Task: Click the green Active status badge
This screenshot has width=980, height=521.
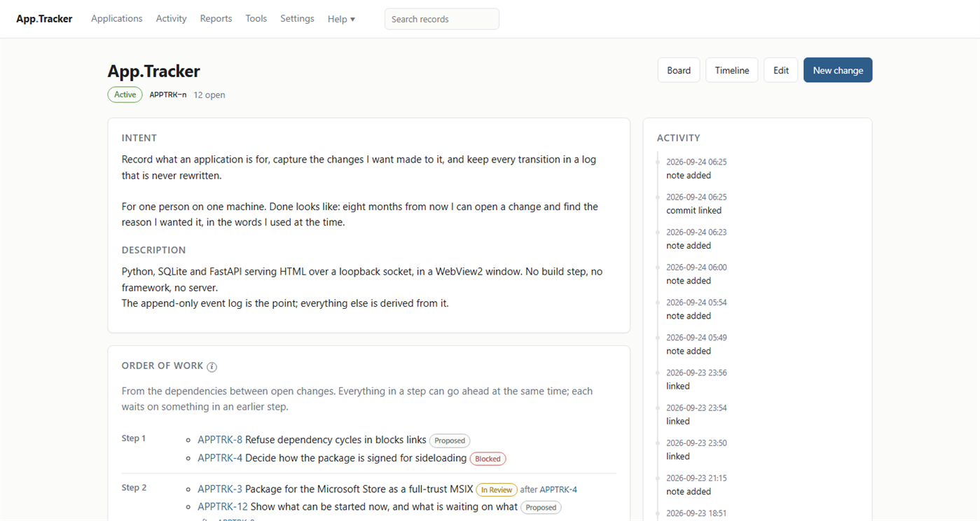Action: pyautogui.click(x=125, y=95)
